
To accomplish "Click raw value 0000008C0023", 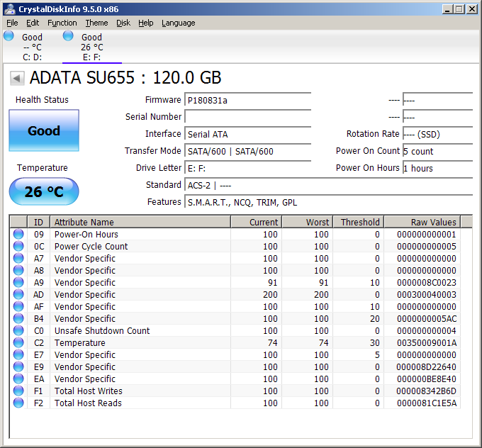I will click(x=427, y=283).
